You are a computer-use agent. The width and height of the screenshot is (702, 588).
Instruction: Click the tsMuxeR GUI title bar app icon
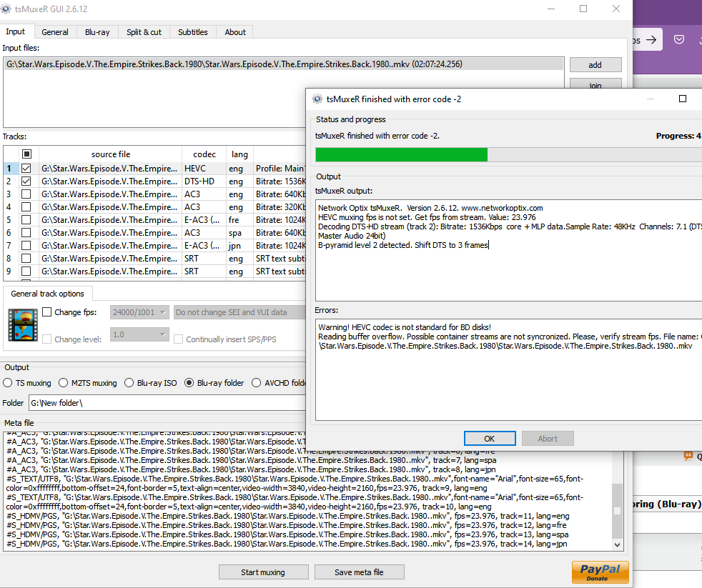(6, 9)
